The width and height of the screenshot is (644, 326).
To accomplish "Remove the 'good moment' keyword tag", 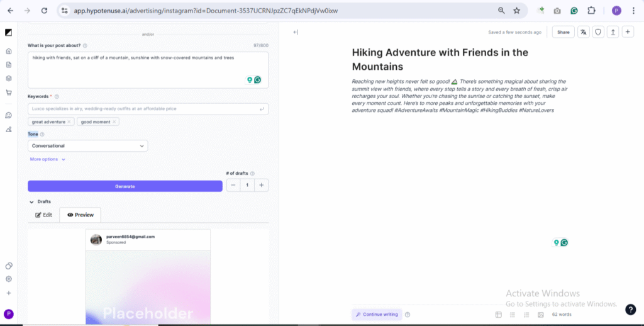I will point(114,121).
